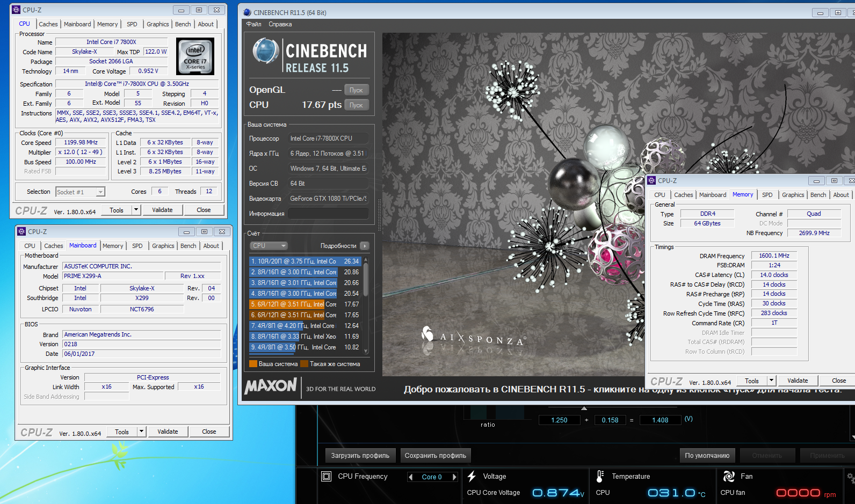This screenshot has width=855, height=504.
Task: Click the Intel Core i7 X-series logo
Action: click(195, 56)
